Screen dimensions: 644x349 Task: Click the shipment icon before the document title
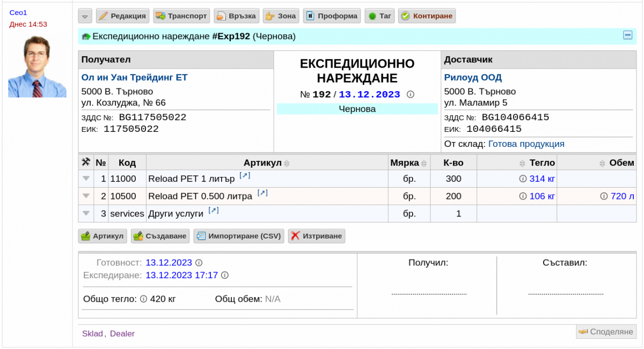(86, 37)
